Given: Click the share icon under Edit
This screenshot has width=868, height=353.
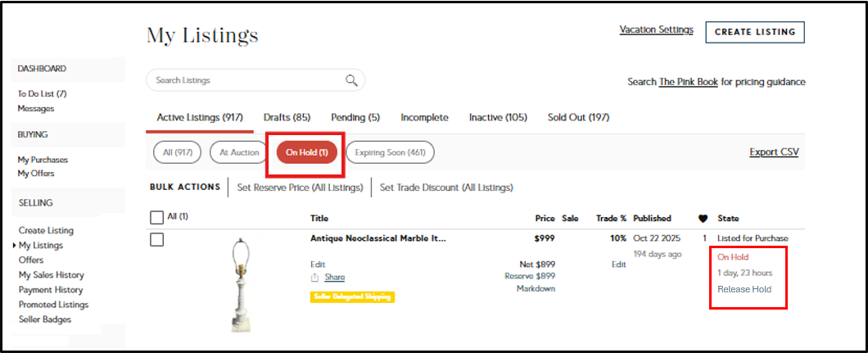Looking at the screenshot, I should tap(315, 277).
